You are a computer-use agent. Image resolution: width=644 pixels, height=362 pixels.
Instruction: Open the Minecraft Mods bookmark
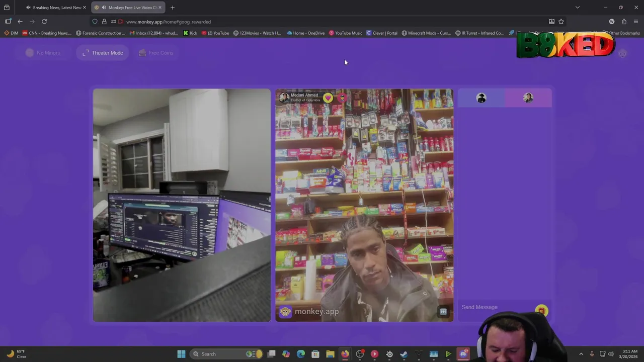click(x=426, y=33)
